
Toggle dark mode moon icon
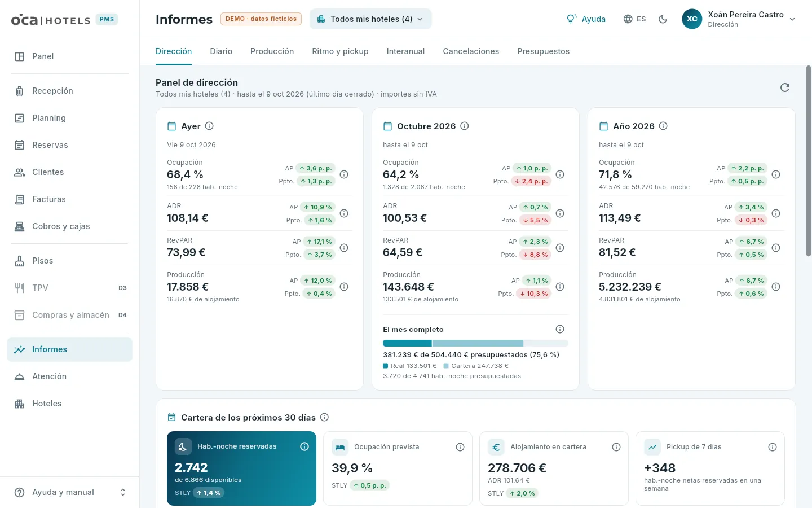[x=663, y=19]
